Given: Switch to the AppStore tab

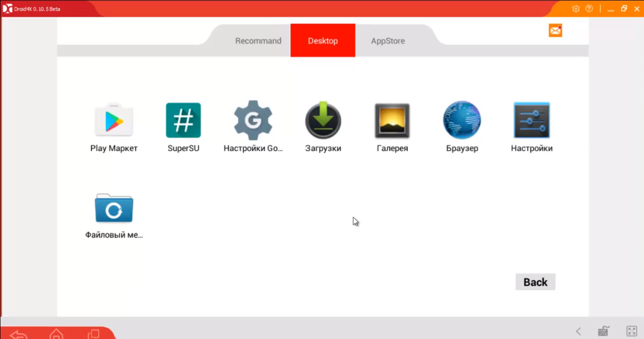Looking at the screenshot, I should click(x=388, y=41).
